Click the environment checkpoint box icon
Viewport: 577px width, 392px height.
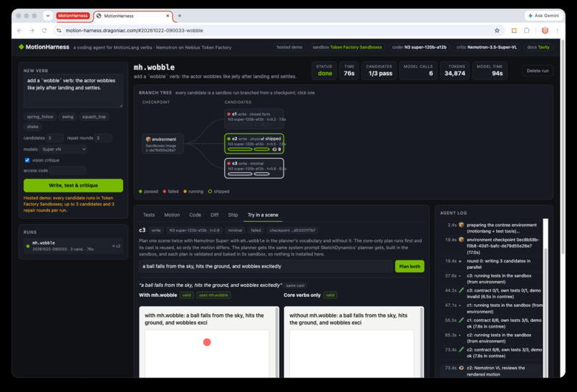coord(148,139)
